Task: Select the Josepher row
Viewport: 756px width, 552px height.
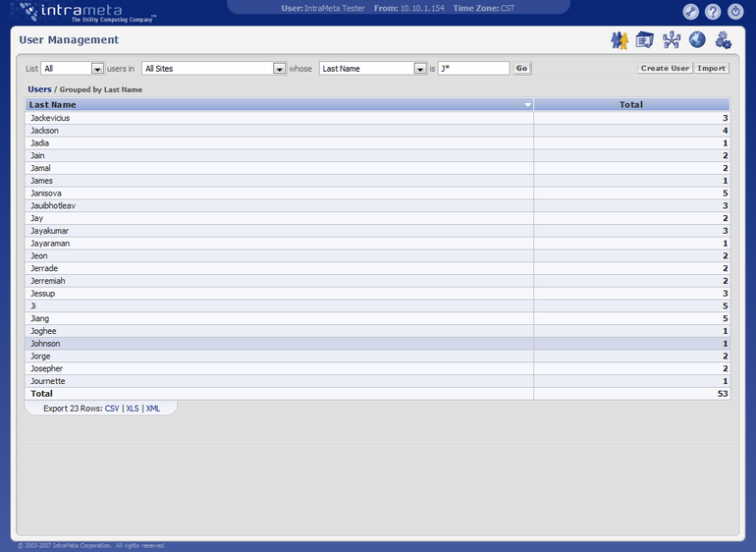Action: [378, 369]
